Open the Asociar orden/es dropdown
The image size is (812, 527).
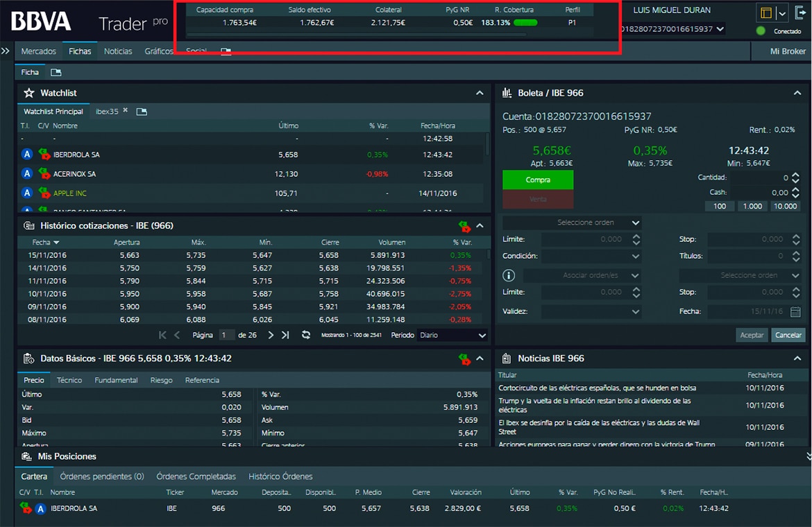click(582, 275)
